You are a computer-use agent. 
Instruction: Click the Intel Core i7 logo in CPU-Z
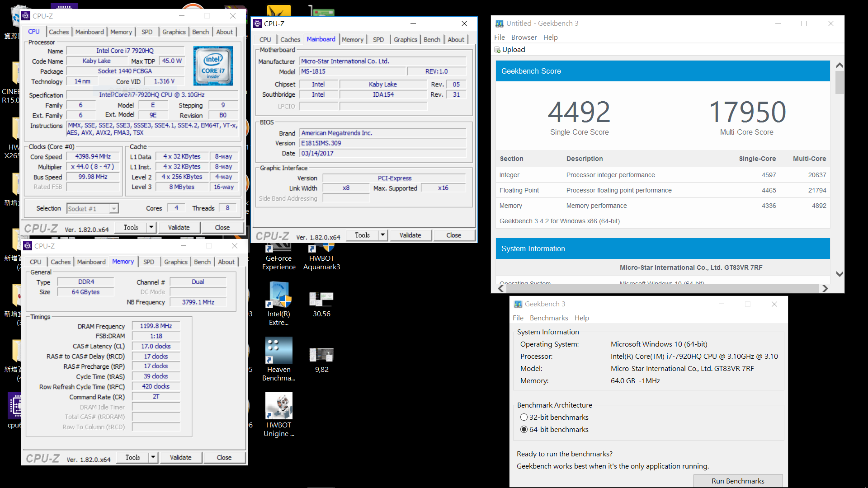(x=213, y=66)
